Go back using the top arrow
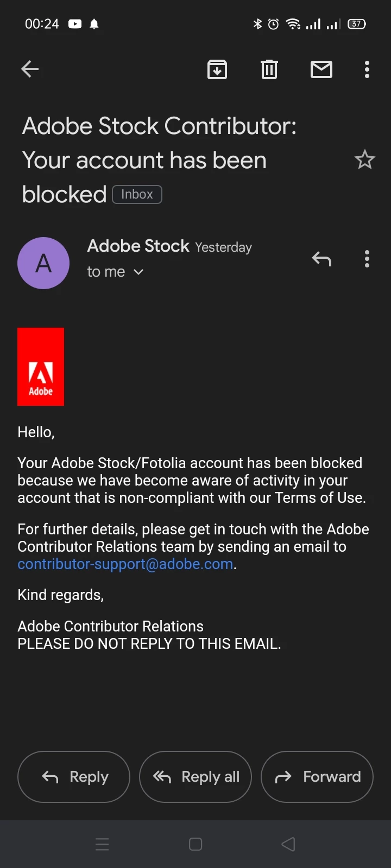Image resolution: width=391 pixels, height=868 pixels. coord(30,69)
